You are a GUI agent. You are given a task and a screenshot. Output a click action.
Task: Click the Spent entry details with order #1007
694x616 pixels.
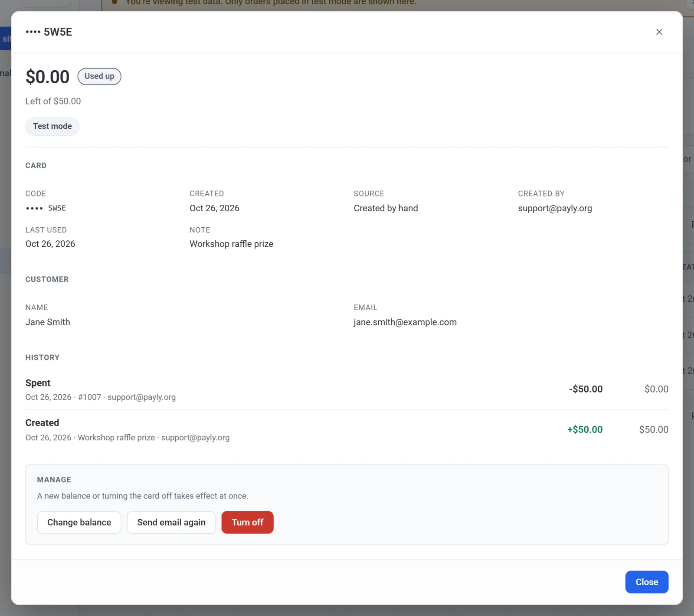click(x=101, y=397)
